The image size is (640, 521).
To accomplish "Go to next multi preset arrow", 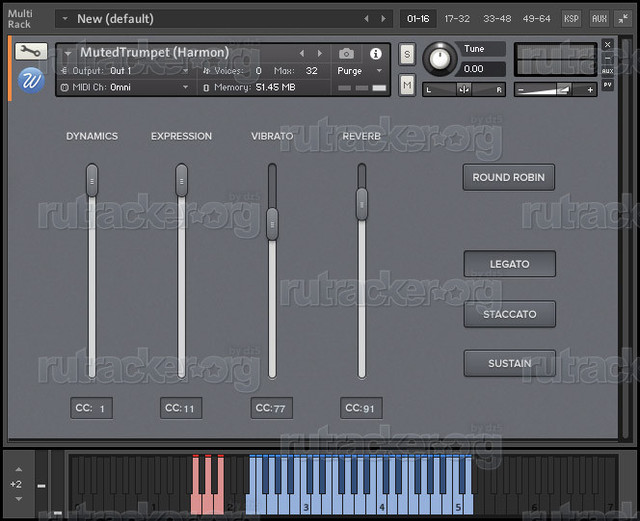I will point(383,19).
